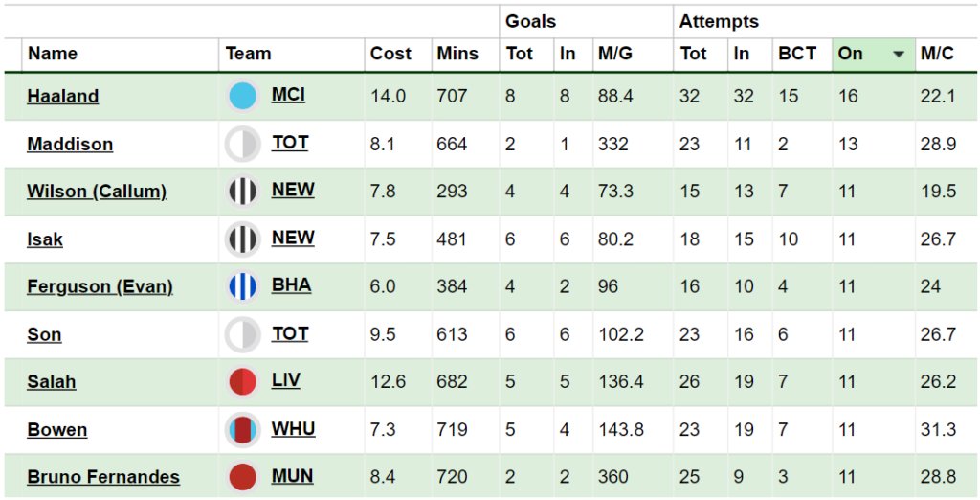
Task: Click the Manchester City team badge icon
Action: point(242,97)
